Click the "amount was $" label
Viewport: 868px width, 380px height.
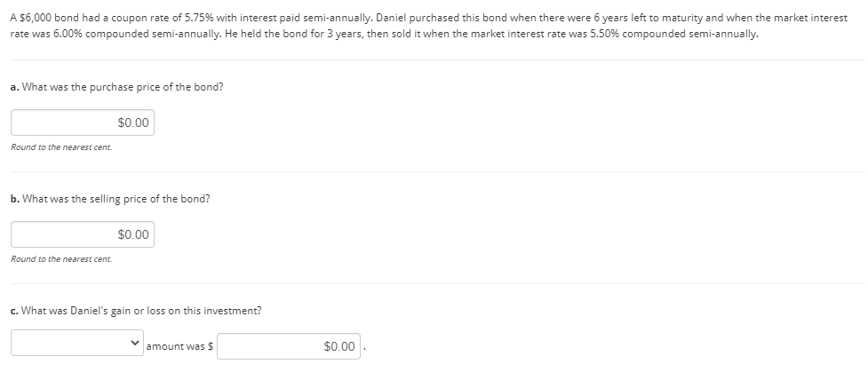tap(179, 346)
